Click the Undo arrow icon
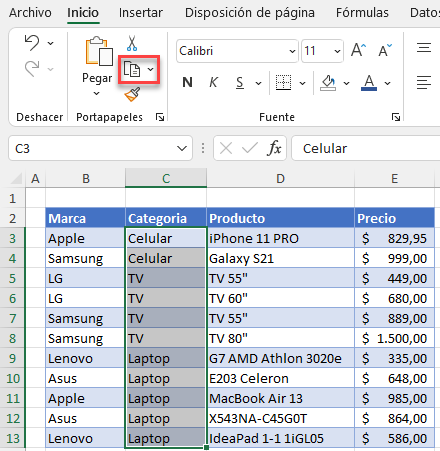440x451 pixels. point(32,43)
